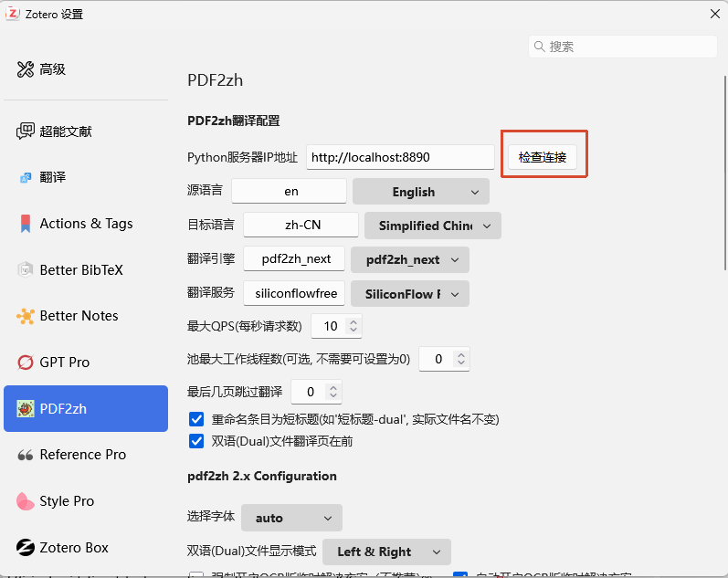Image resolution: width=728 pixels, height=578 pixels.
Task: Toggle 重命名条目为短标题 checkbox
Action: pos(196,419)
